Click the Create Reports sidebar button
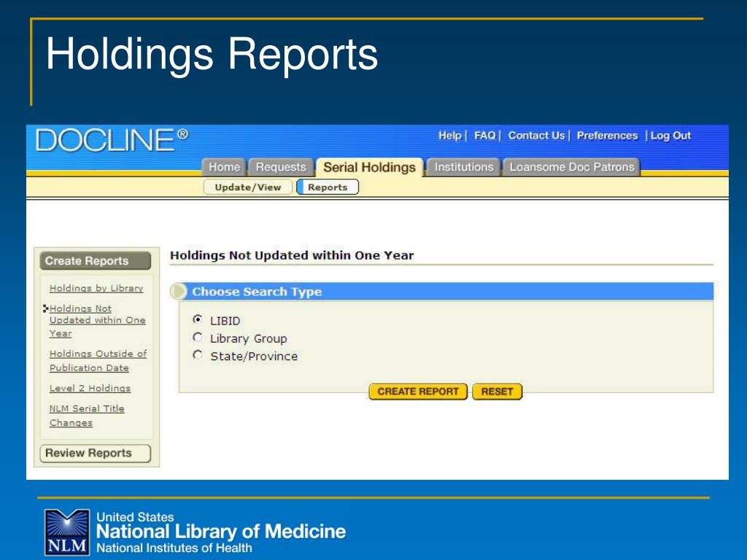This screenshot has width=747, height=560. click(x=96, y=261)
